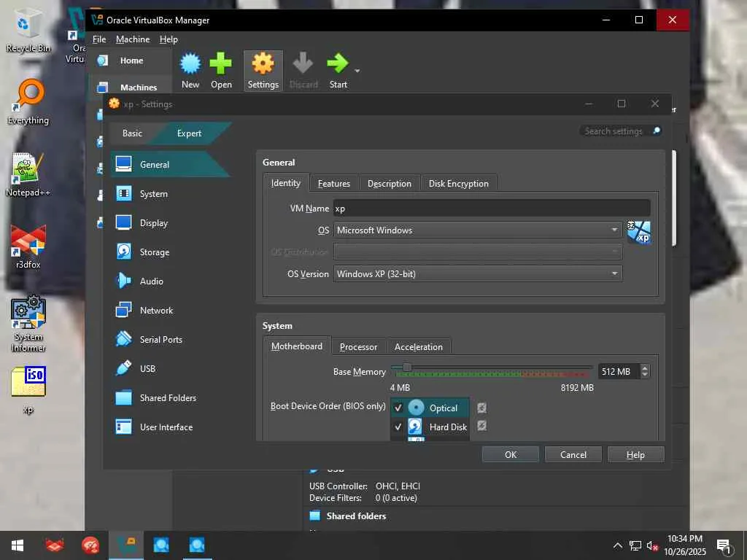Screen dimensions: 747x560
Task: Click the 512 MB memory value field
Action: coord(619,371)
